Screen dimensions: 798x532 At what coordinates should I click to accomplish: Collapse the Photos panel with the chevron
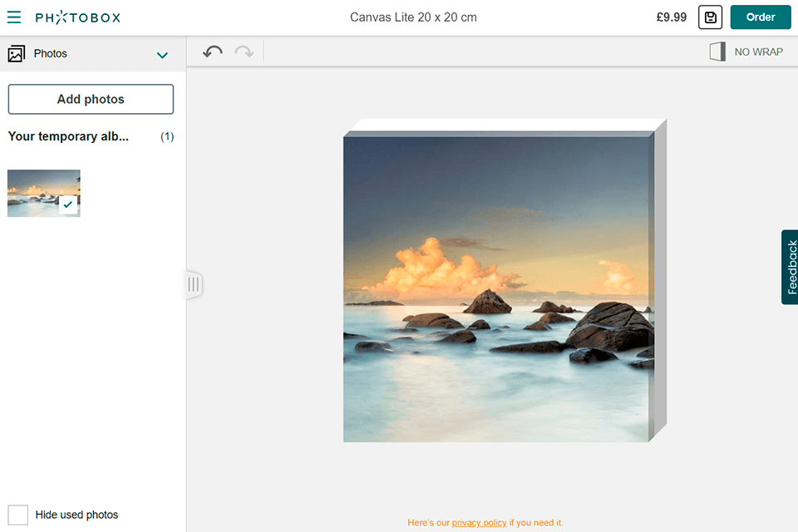(x=162, y=55)
